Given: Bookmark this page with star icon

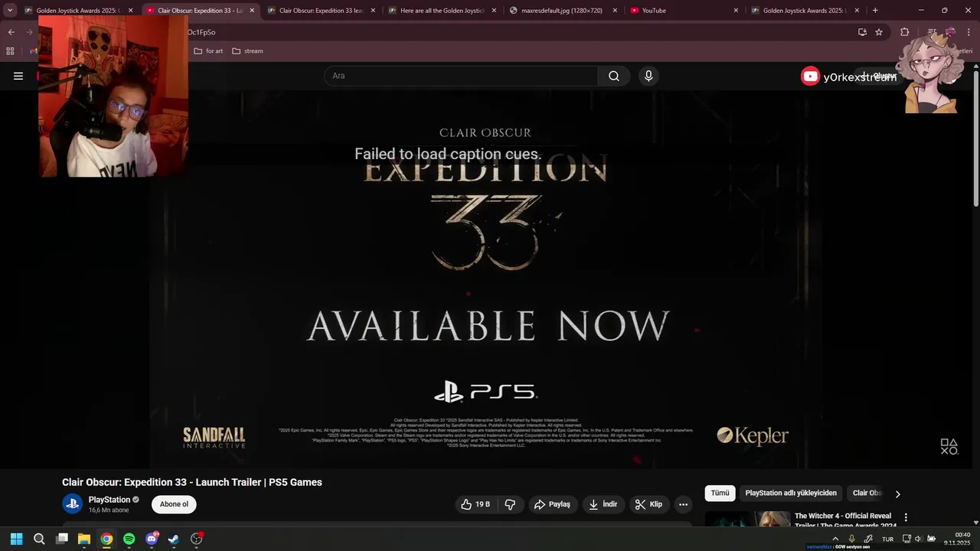Looking at the screenshot, I should coord(879,32).
